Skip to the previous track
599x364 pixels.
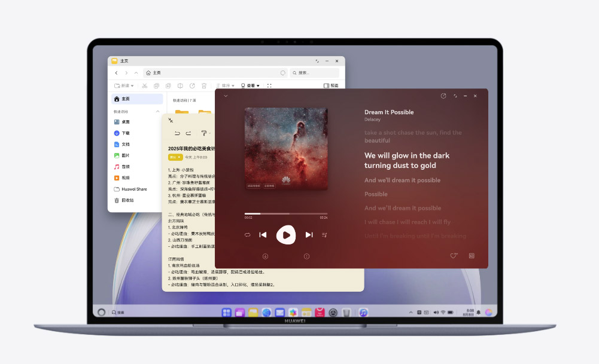pos(263,235)
